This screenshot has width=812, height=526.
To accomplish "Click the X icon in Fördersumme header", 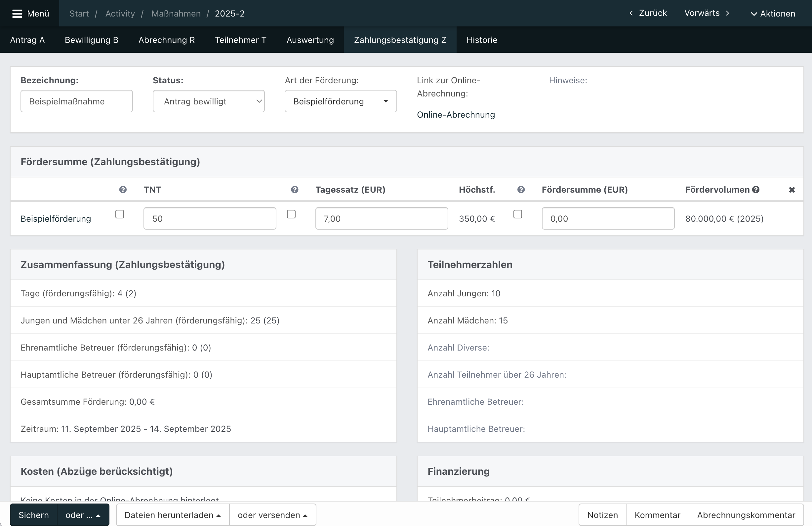I will pyautogui.click(x=792, y=190).
